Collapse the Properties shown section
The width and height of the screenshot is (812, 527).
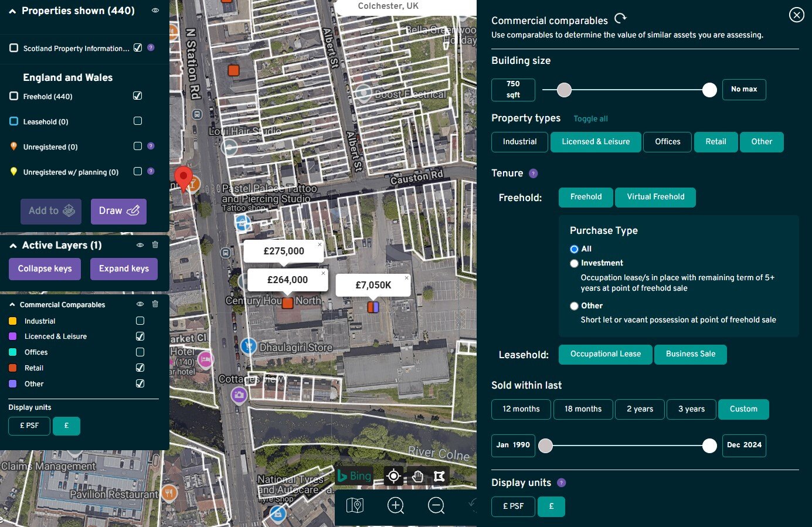click(12, 11)
